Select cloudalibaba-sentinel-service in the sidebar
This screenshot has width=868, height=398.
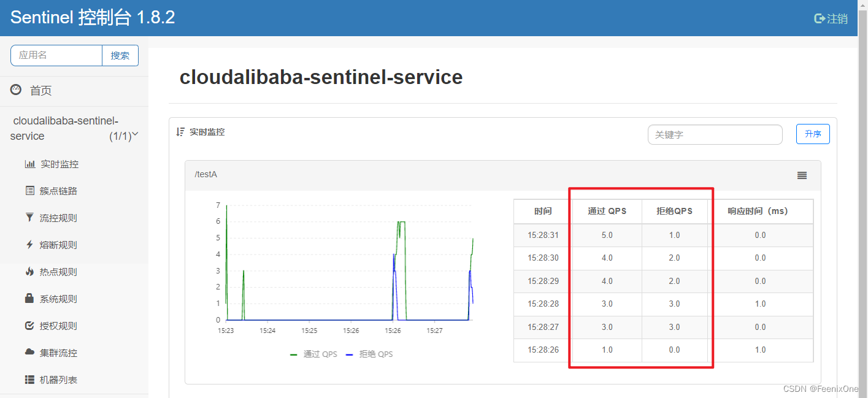pyautogui.click(x=66, y=128)
